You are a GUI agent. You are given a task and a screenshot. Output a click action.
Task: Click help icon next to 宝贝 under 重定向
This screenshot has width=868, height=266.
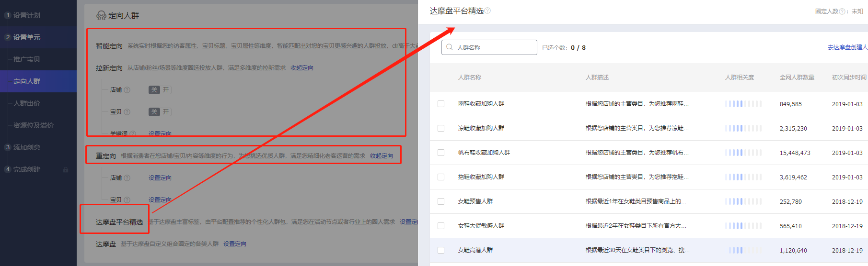coord(127,200)
